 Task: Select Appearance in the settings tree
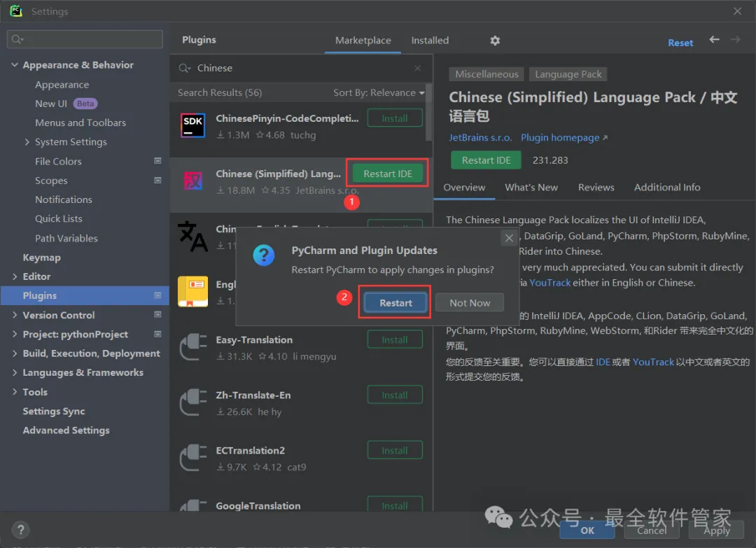click(62, 85)
